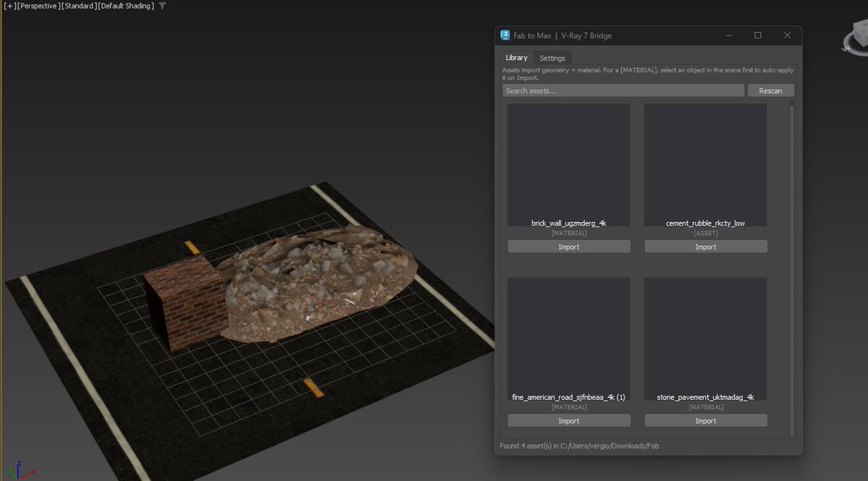The height and width of the screenshot is (481, 868).
Task: Open the [Perspective] viewport view menu
Action: pos(38,6)
